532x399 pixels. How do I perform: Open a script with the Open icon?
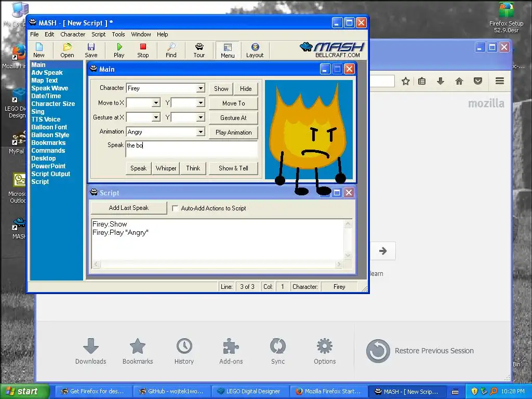[67, 50]
